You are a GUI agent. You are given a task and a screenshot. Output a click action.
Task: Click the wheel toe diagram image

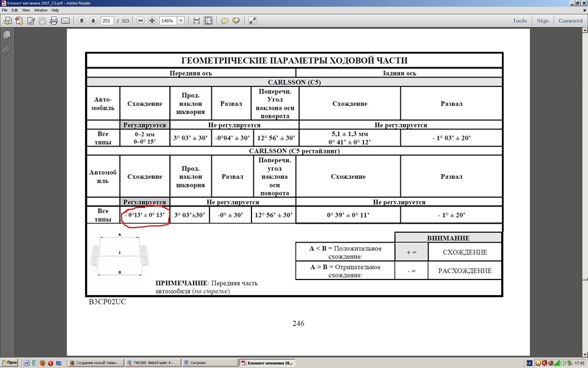[x=119, y=255]
